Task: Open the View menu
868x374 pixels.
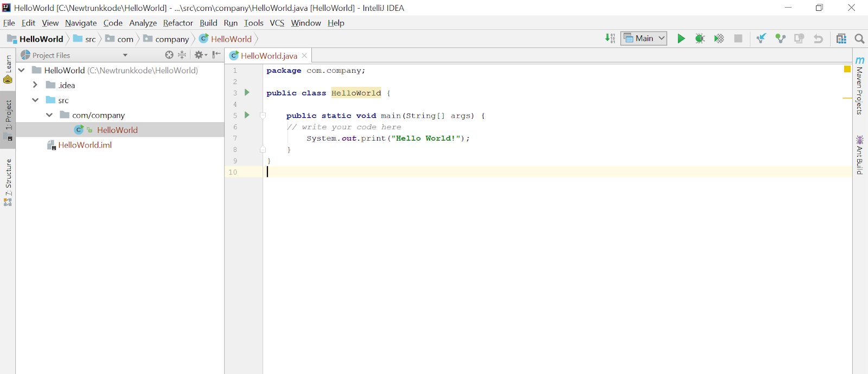Action: [50, 23]
